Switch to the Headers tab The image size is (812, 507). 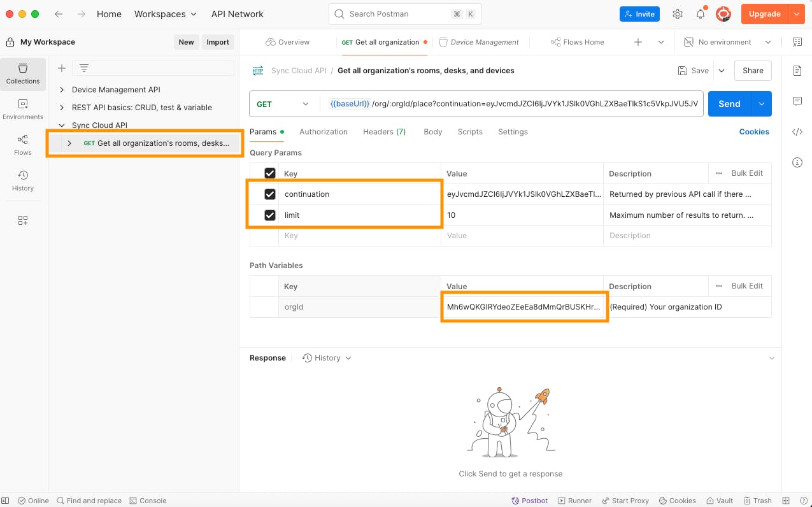384,132
